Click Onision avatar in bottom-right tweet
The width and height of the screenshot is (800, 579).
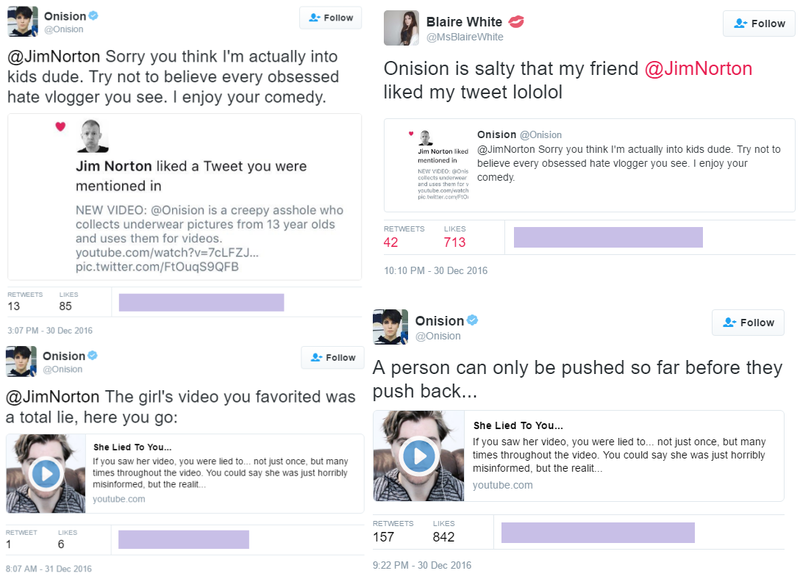click(x=390, y=326)
